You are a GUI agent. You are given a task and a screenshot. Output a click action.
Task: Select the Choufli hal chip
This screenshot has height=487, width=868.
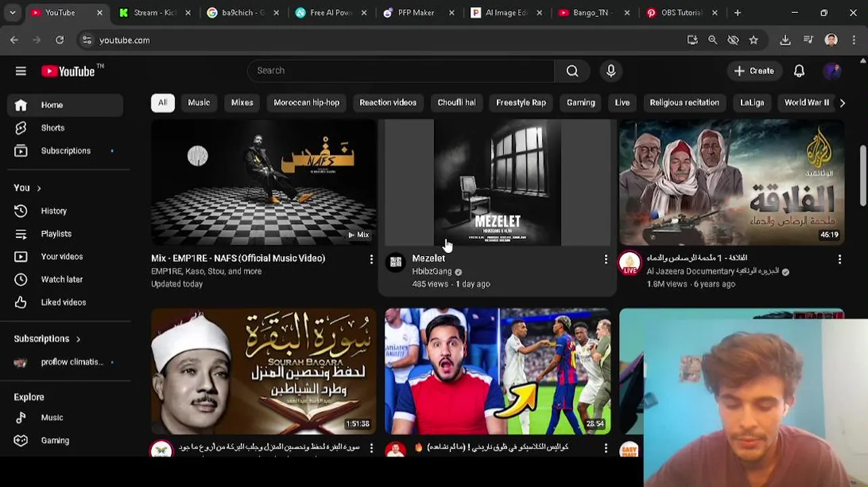456,103
